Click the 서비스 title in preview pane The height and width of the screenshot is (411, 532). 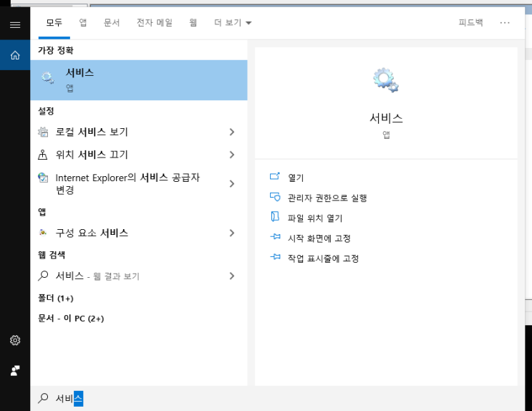click(x=386, y=118)
